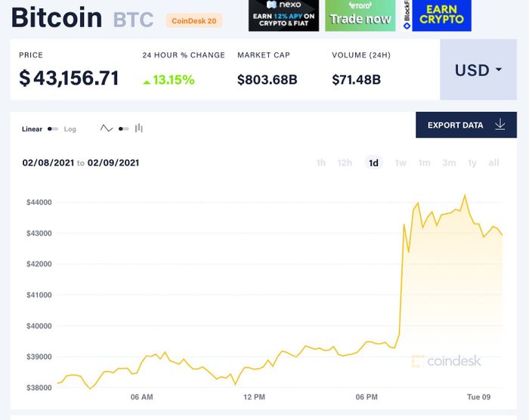Switch to the 1w time range
529x420 pixels.
[x=401, y=163]
